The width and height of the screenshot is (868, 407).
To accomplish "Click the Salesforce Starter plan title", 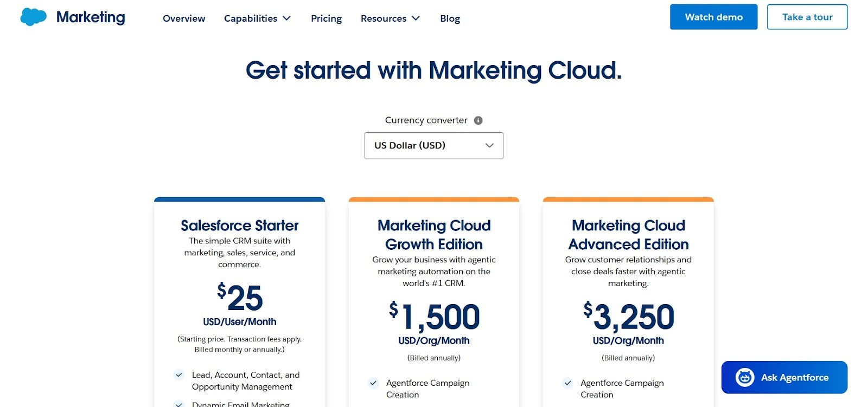I will [x=239, y=225].
